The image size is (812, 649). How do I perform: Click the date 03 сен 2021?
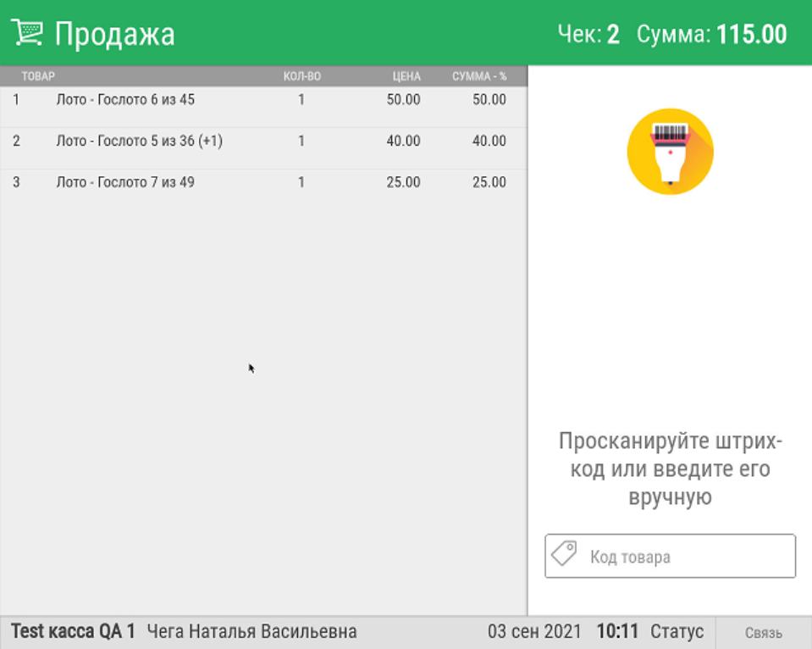[x=534, y=631]
